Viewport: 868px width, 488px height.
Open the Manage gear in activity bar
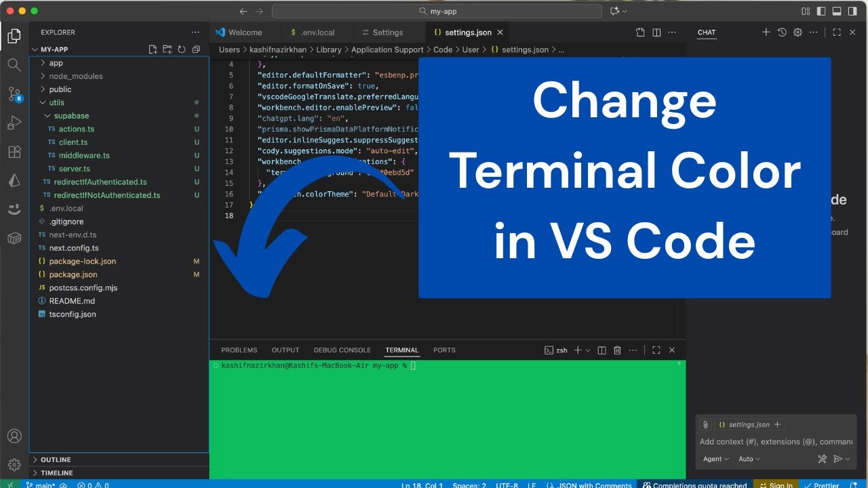(14, 465)
